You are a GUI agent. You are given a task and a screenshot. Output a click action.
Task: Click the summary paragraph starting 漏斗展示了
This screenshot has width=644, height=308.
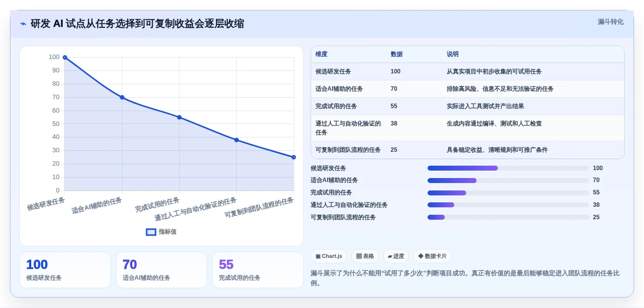(x=465, y=278)
